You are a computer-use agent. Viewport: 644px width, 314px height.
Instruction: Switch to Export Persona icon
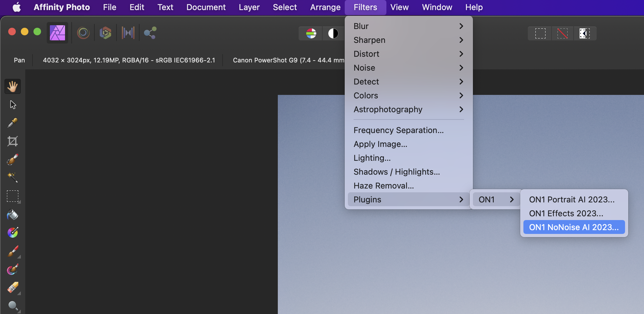tap(150, 33)
